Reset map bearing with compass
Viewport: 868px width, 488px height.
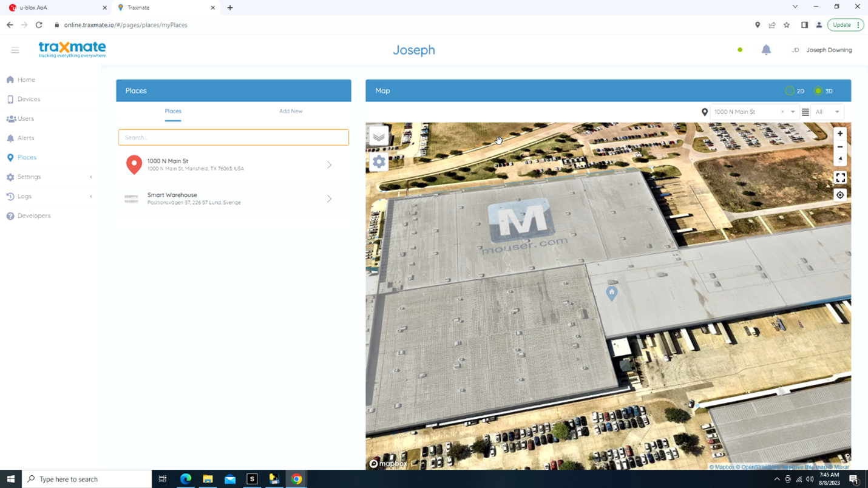(840, 160)
